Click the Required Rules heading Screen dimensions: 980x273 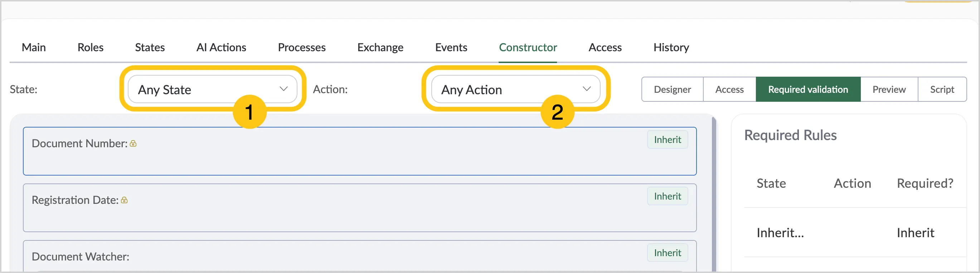coord(791,135)
